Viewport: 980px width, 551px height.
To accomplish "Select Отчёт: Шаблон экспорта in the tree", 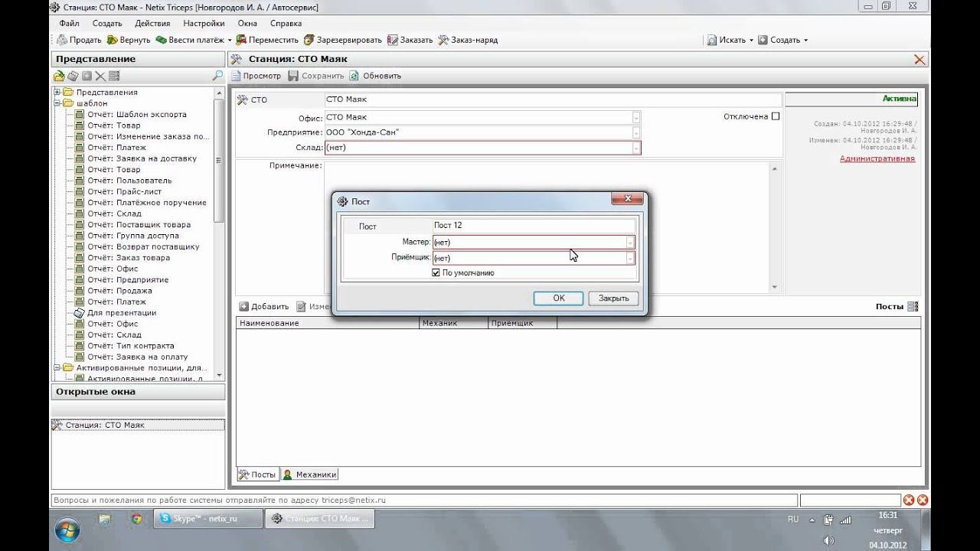I will (137, 115).
